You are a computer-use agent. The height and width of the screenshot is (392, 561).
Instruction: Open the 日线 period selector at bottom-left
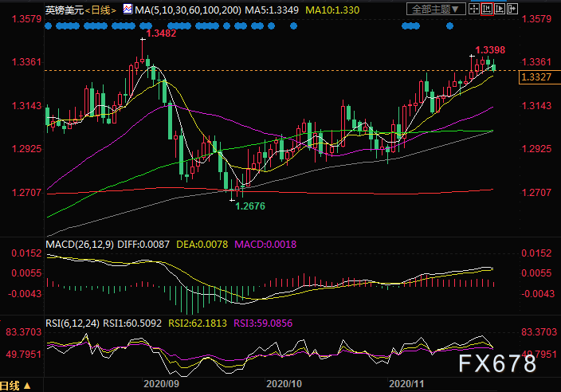[15, 386]
